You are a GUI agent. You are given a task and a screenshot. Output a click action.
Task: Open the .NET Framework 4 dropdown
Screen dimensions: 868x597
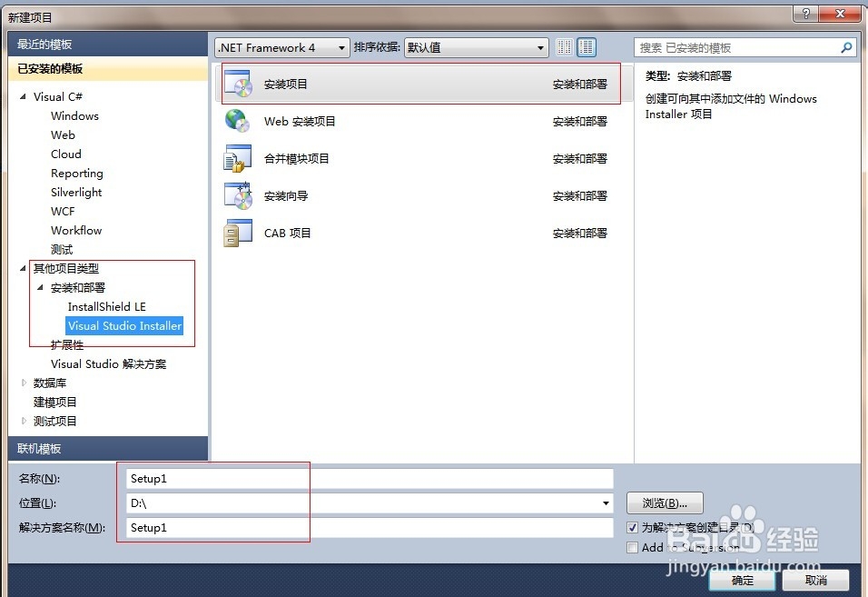click(282, 47)
